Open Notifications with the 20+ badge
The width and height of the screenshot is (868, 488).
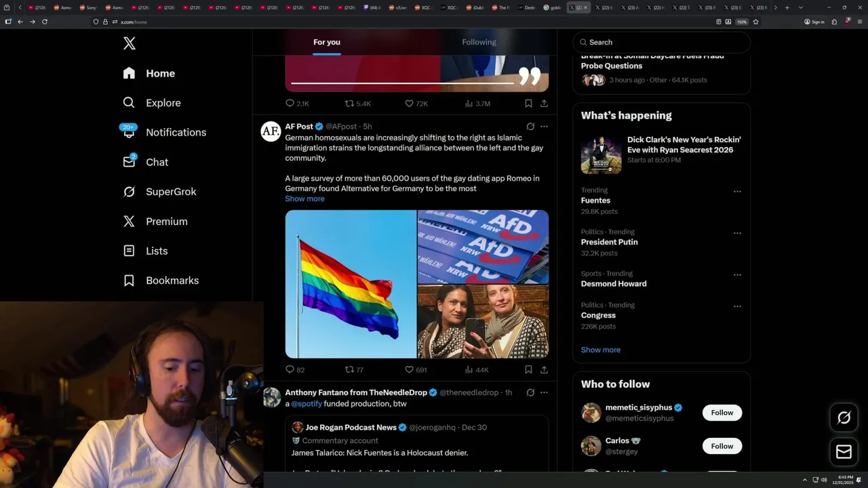(163, 132)
